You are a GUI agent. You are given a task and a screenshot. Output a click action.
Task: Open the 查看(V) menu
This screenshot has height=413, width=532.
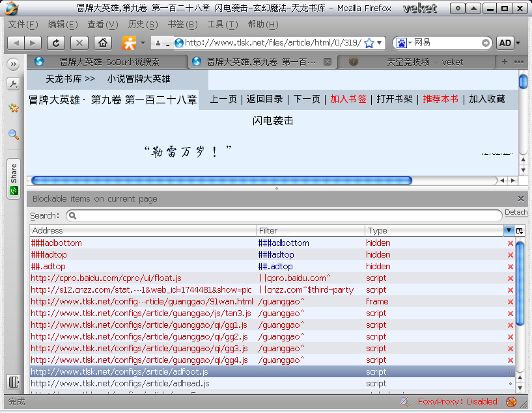tap(103, 25)
